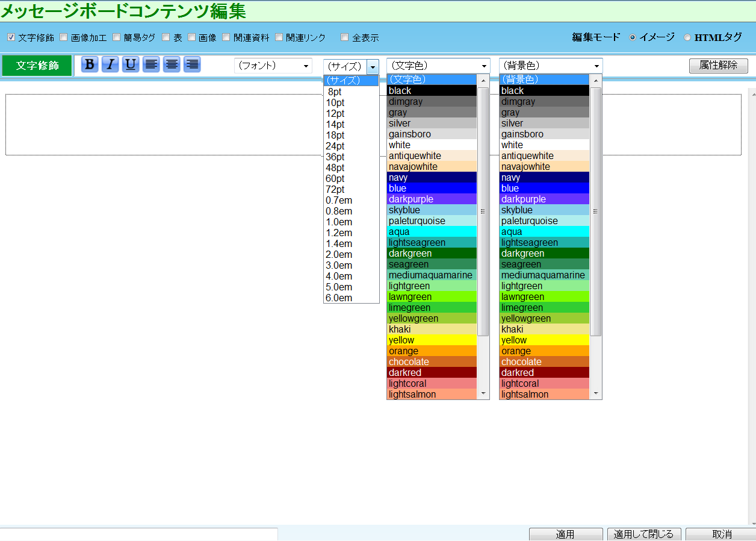Open the 背景色 combo box
756x541 pixels.
pyautogui.click(x=551, y=66)
